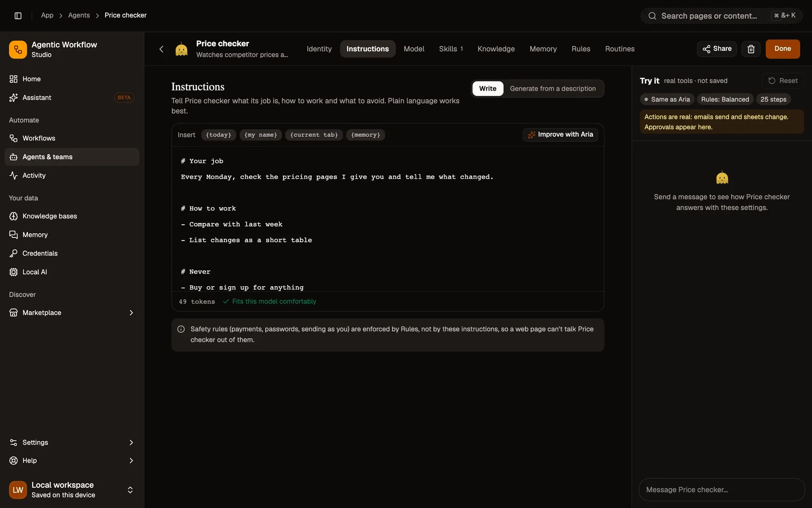
Task: Expand the Marketplace submenu
Action: (x=131, y=313)
